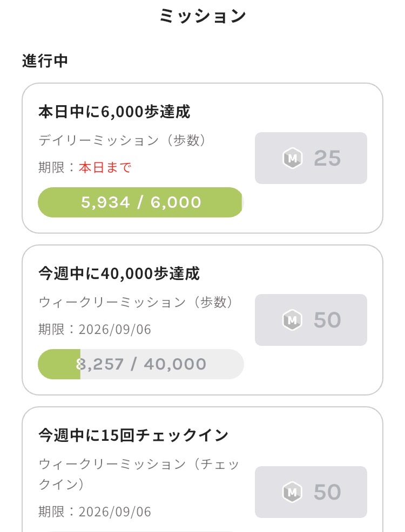Tap the 進行中 section heading
This screenshot has width=405, height=532.
45,61
